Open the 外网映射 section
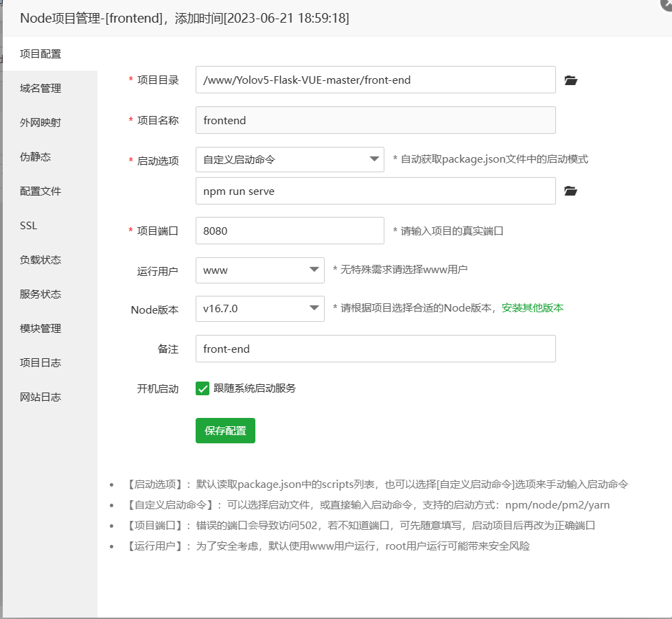672x619 pixels. (41, 122)
